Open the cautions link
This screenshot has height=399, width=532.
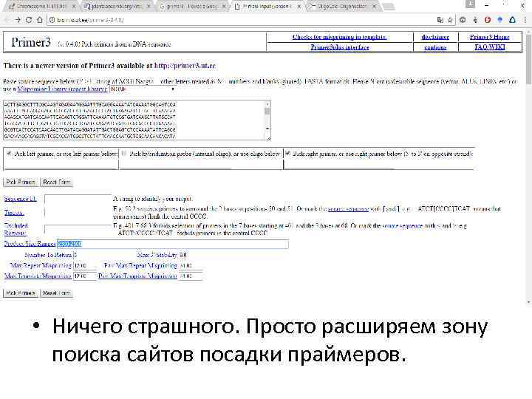[x=435, y=47]
